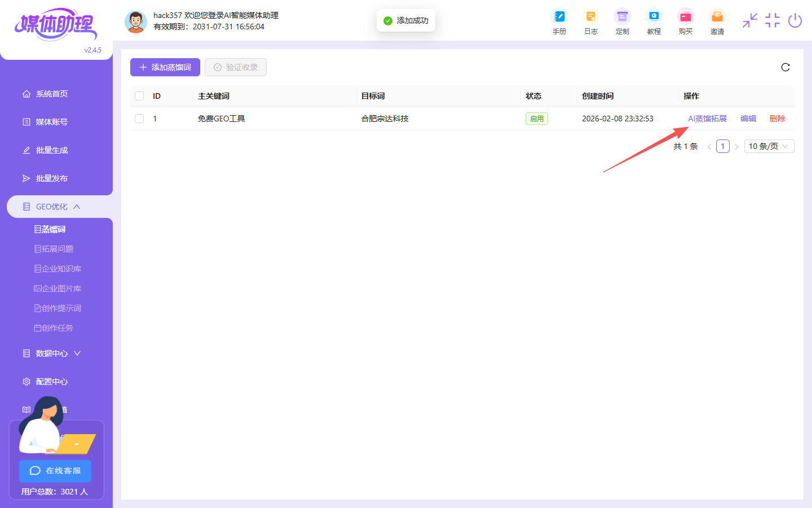
Task: Click AI蒸馏拓展 for 免费GEO工具 row
Action: point(707,119)
